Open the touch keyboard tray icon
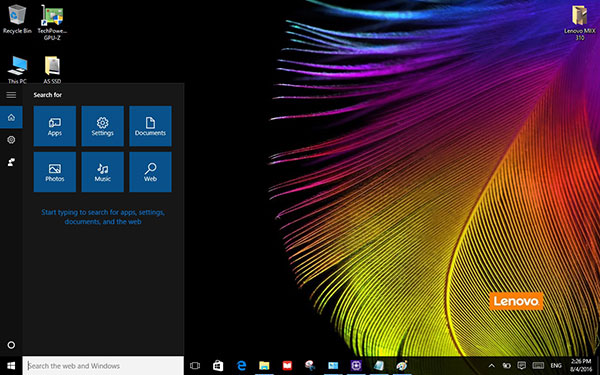600x375 pixels. [x=538, y=366]
